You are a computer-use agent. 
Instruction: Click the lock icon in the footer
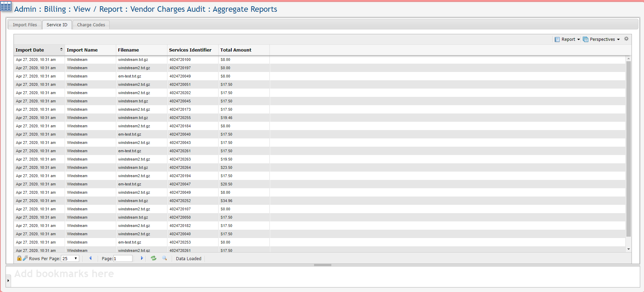point(19,258)
